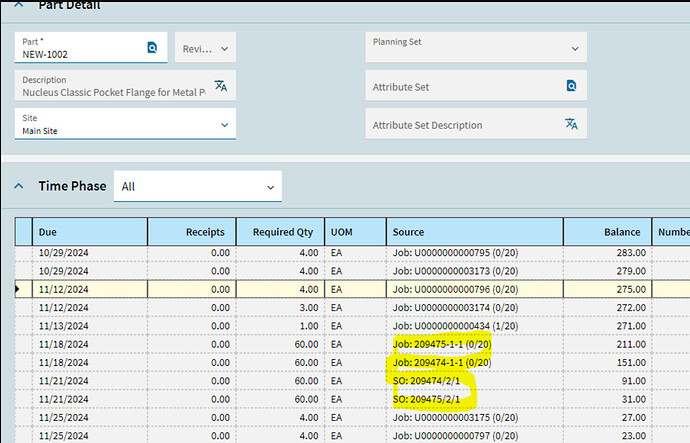Select balance cell 279.00
690x443 pixels.
tap(607, 271)
